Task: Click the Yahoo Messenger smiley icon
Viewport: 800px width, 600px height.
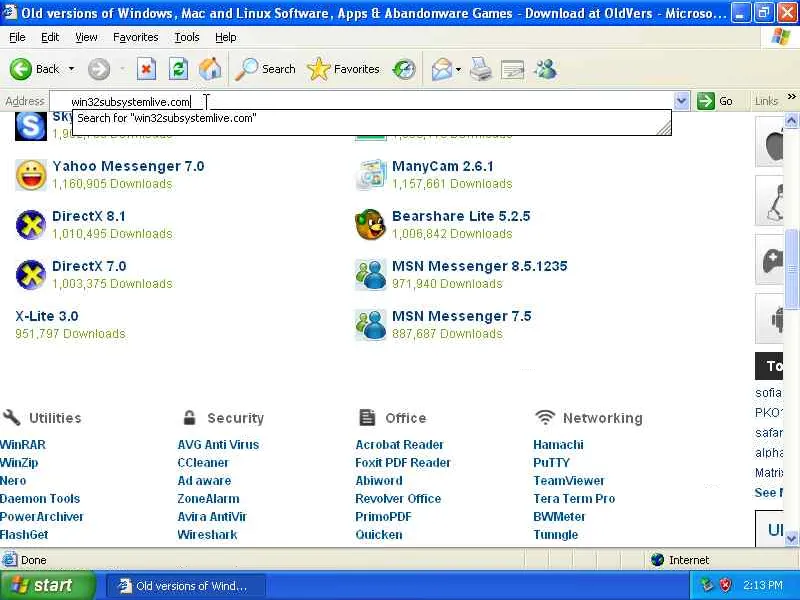Action: [31, 174]
